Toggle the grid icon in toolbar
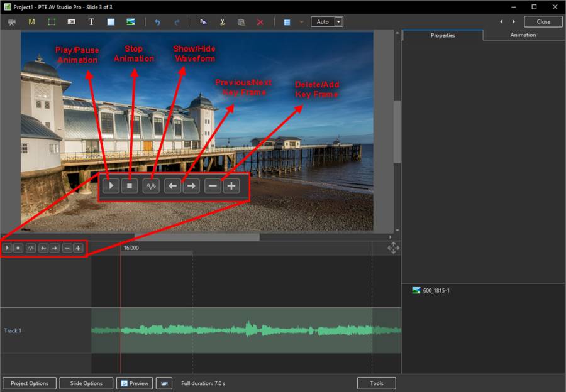 pos(287,22)
